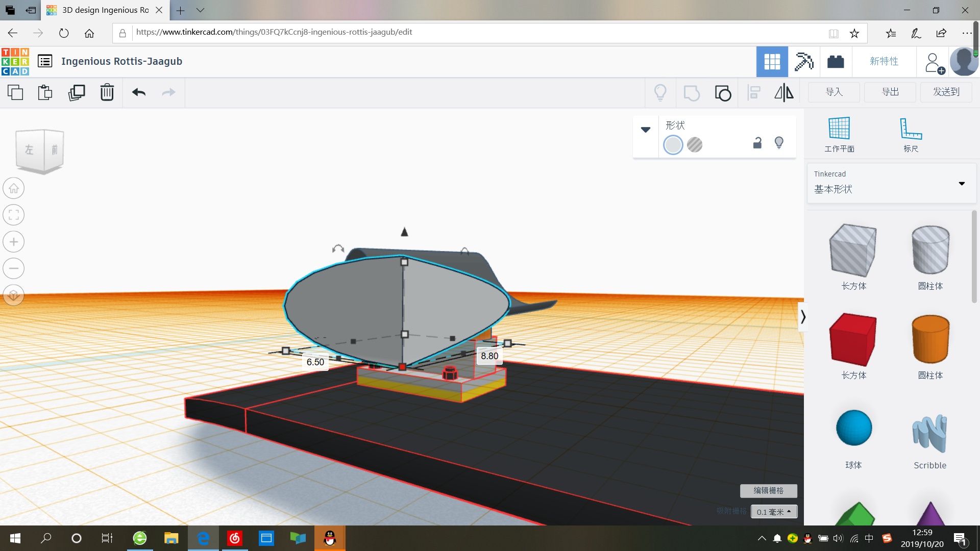Open the user profile avatar
Viewport: 980px width, 551px height.
tap(964, 62)
